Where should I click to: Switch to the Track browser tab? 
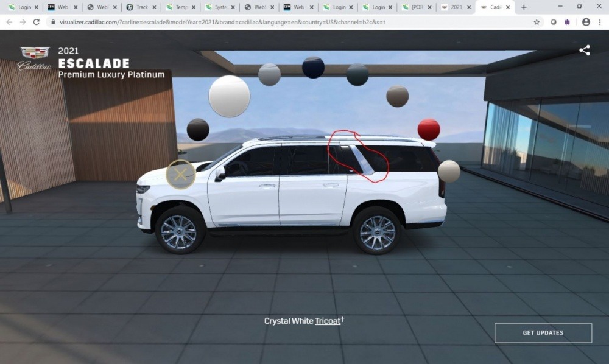(139, 7)
